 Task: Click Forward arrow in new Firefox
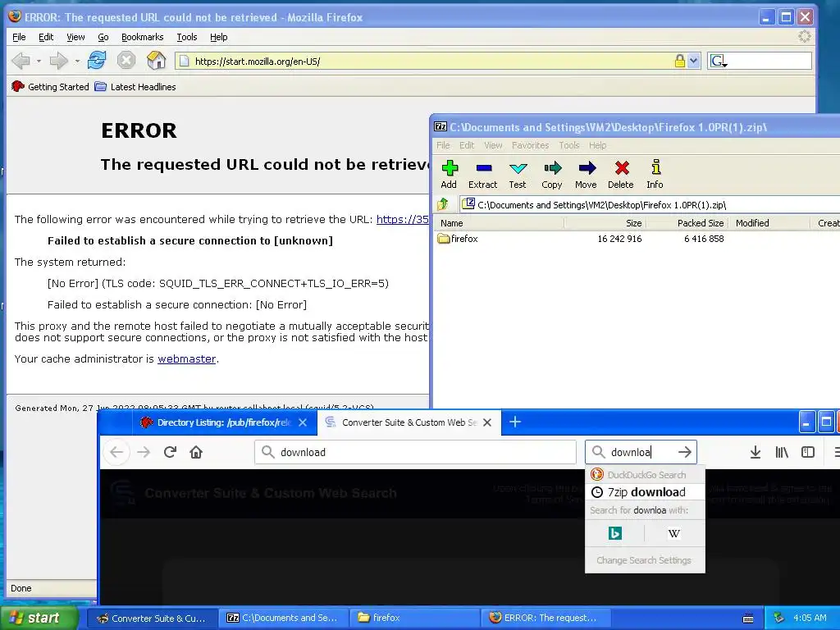144,452
